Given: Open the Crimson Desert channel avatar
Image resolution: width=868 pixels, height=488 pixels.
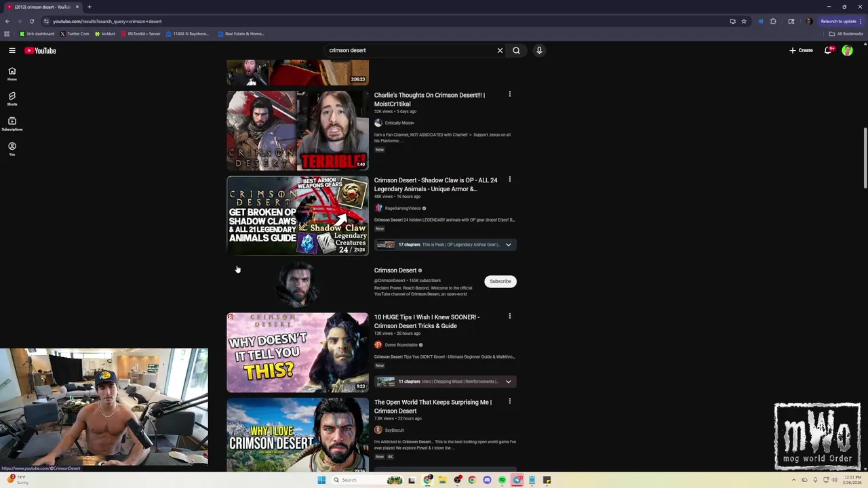Looking at the screenshot, I should 298,284.
